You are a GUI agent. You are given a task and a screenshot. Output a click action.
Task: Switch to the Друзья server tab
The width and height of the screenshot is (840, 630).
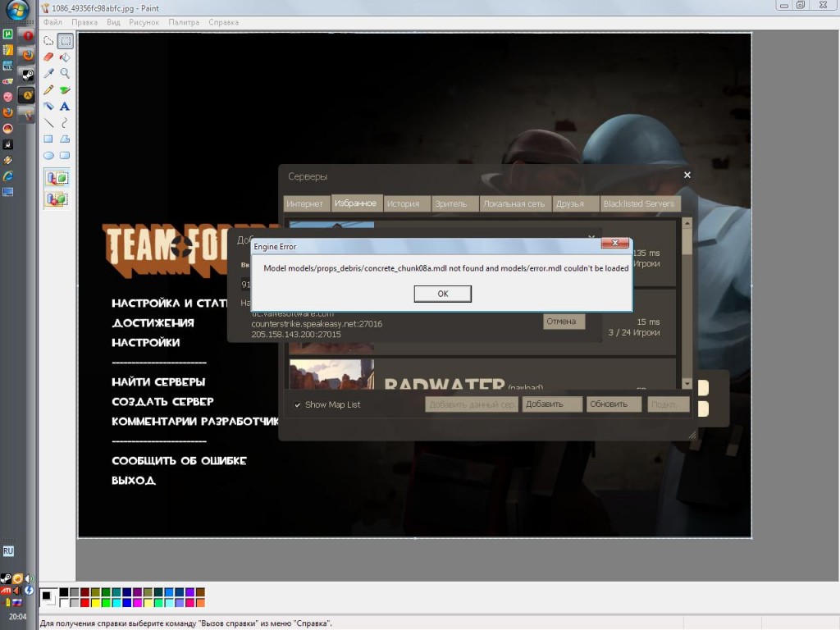[575, 203]
